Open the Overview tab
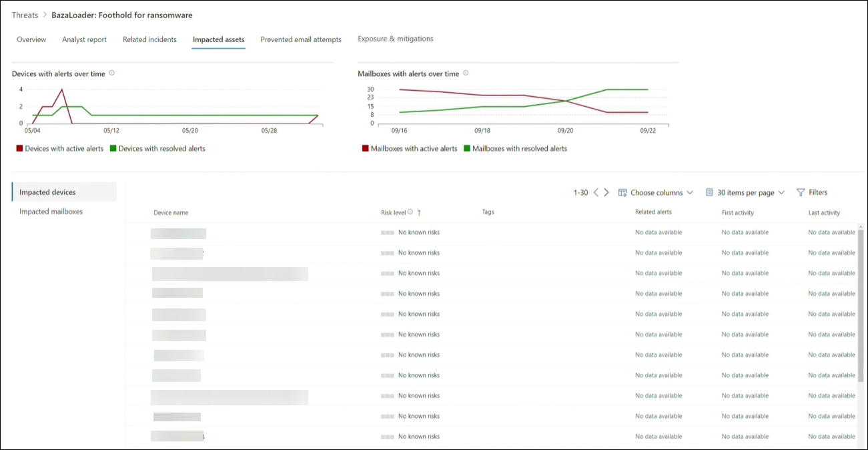The image size is (868, 450). coord(31,39)
